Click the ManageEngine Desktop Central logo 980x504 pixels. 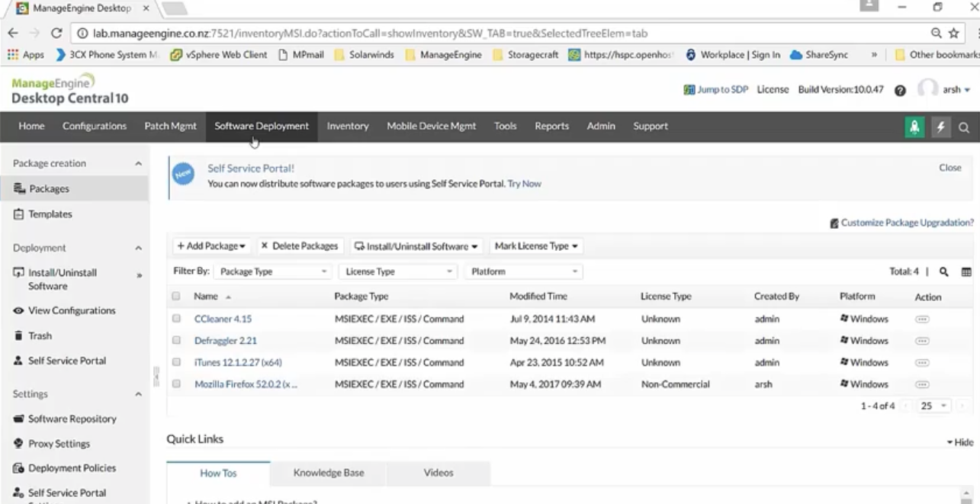click(69, 89)
